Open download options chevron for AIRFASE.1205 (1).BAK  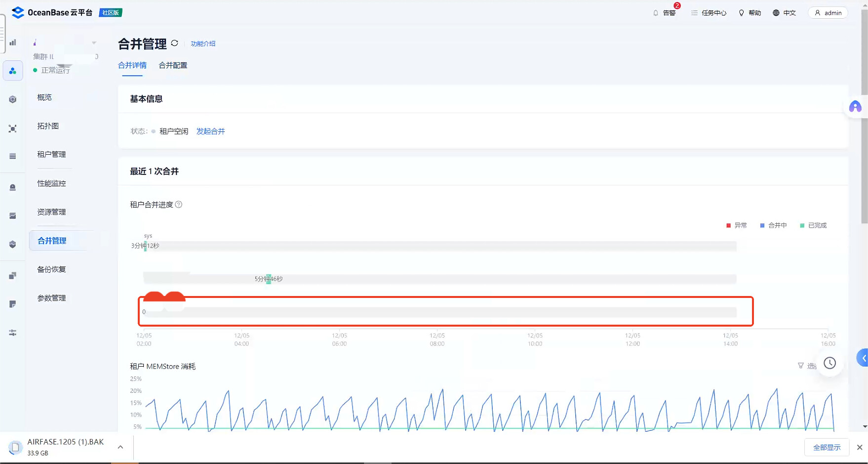click(x=120, y=447)
